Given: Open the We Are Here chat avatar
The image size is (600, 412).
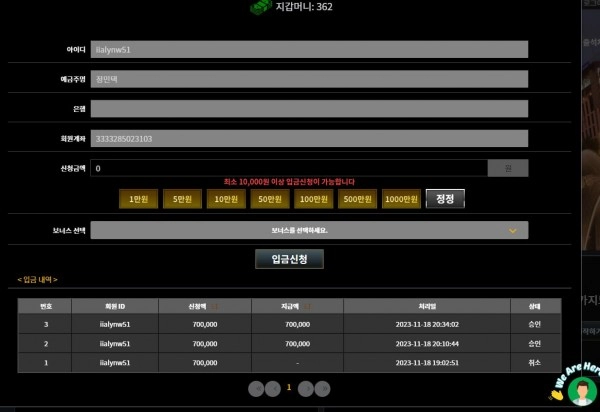Looking at the screenshot, I should [582, 391].
